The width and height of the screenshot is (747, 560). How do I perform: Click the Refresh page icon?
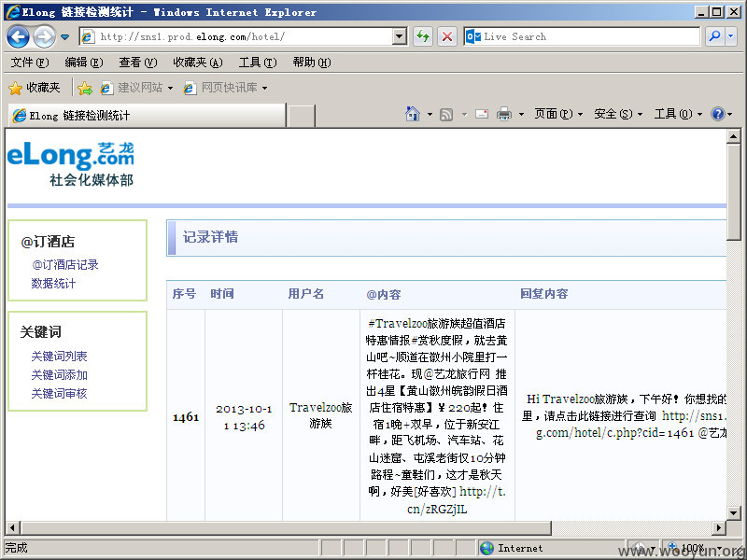click(423, 36)
